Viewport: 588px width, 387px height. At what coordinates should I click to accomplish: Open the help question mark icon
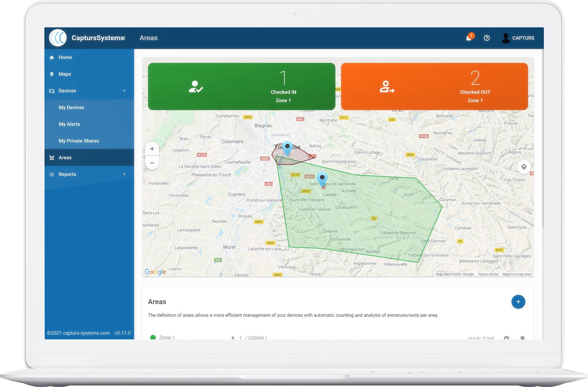click(x=487, y=38)
